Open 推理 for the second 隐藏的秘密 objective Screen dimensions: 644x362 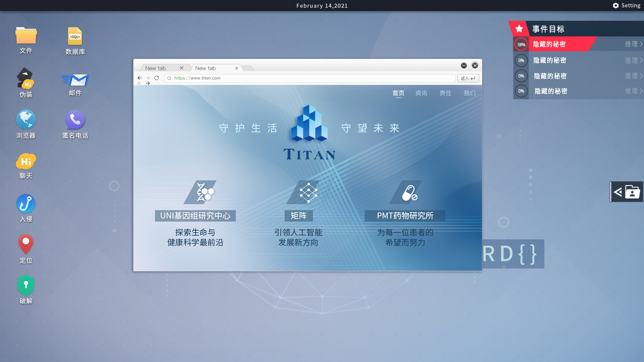[632, 60]
